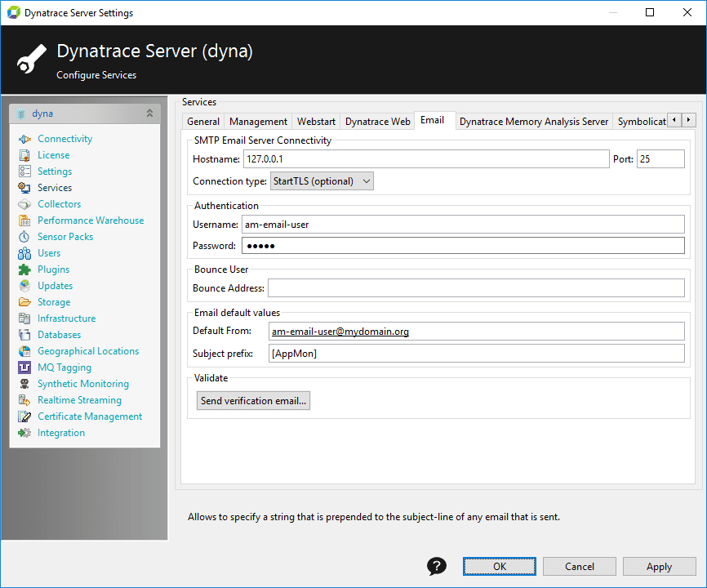Open Performance Warehouse link
The height and width of the screenshot is (588, 707).
pyautogui.click(x=91, y=220)
